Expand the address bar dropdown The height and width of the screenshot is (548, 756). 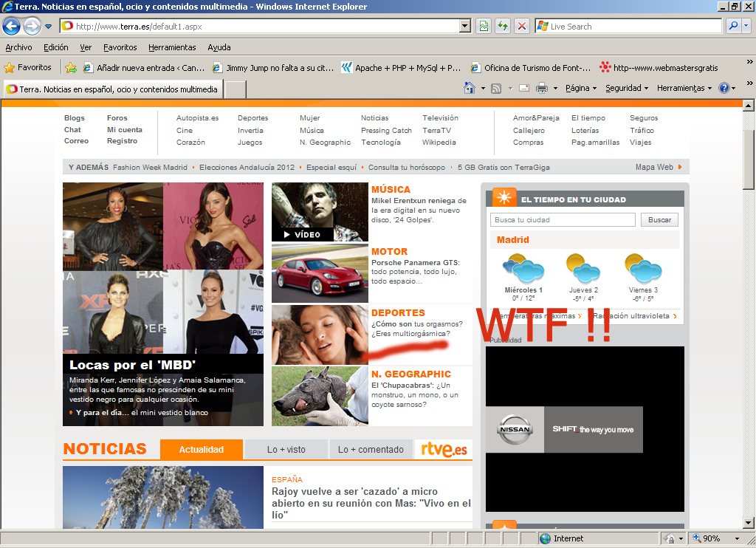click(x=465, y=26)
